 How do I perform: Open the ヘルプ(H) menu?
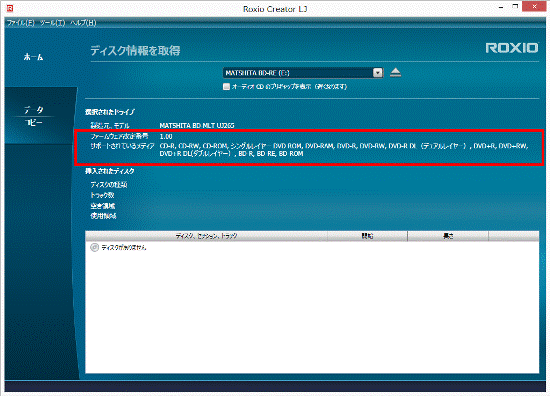(x=83, y=23)
